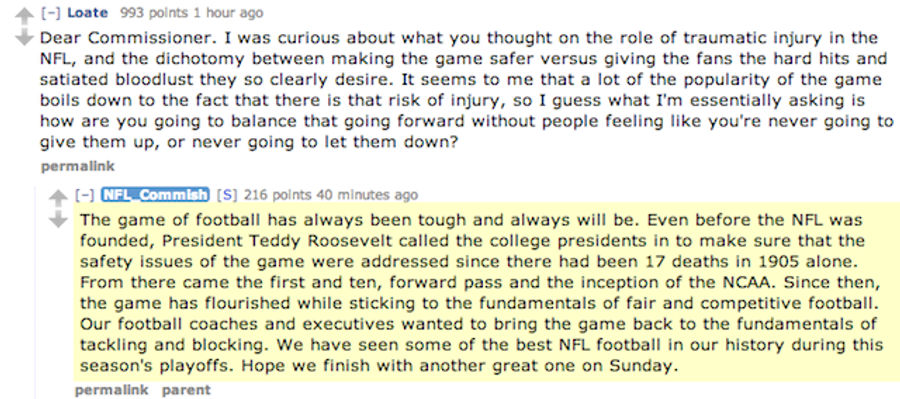Image resolution: width=900 pixels, height=399 pixels.
Task: Click the [S] submitter tag
Action: click(227, 195)
